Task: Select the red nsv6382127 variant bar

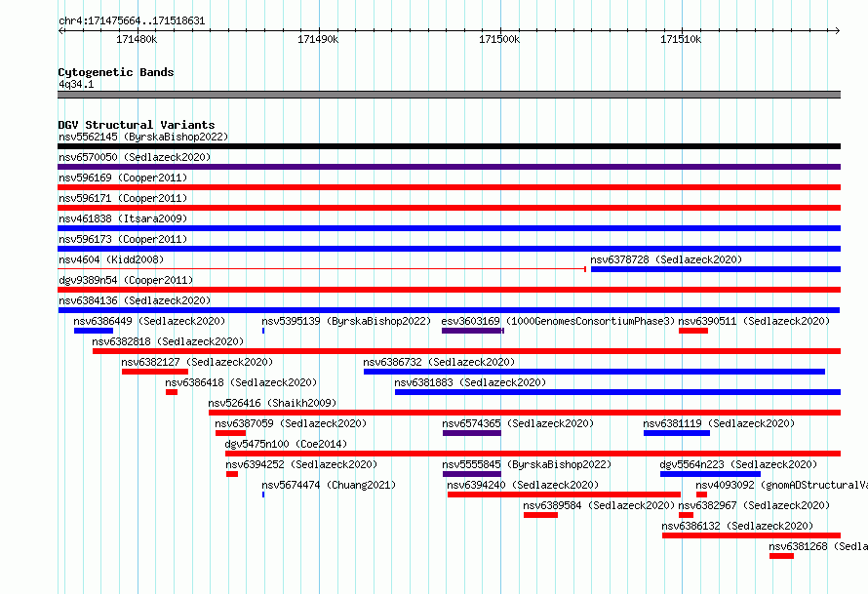Action: pyautogui.click(x=155, y=372)
